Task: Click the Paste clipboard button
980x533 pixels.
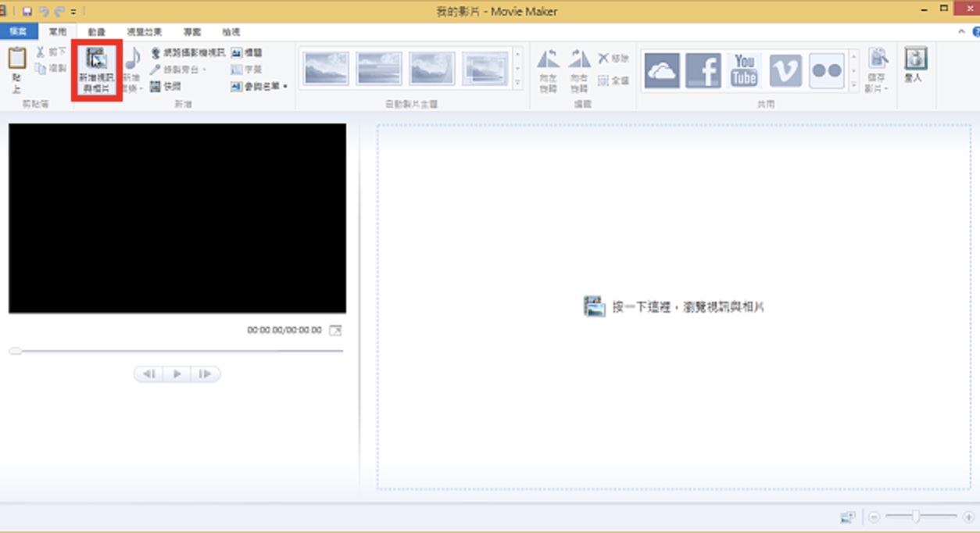Action: [16, 70]
